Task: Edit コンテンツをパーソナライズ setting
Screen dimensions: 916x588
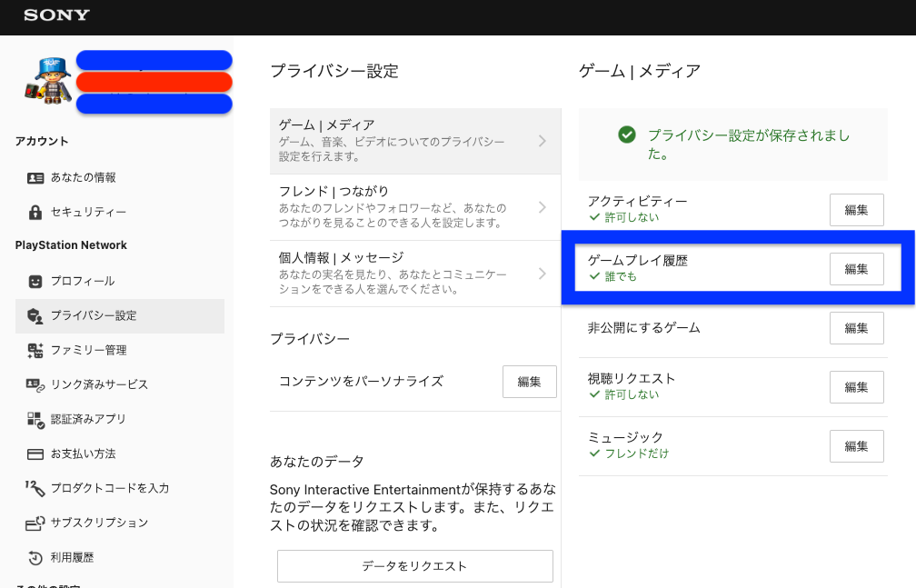Action: [529, 382]
